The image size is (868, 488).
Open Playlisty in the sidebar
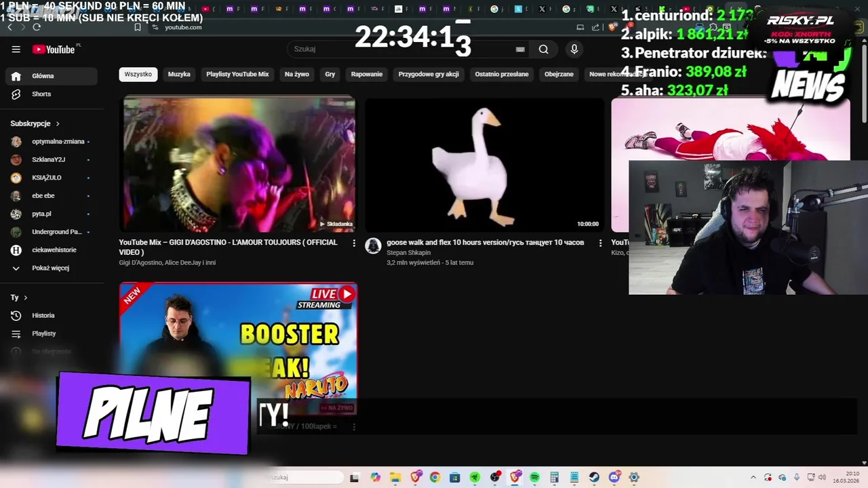click(52, 333)
